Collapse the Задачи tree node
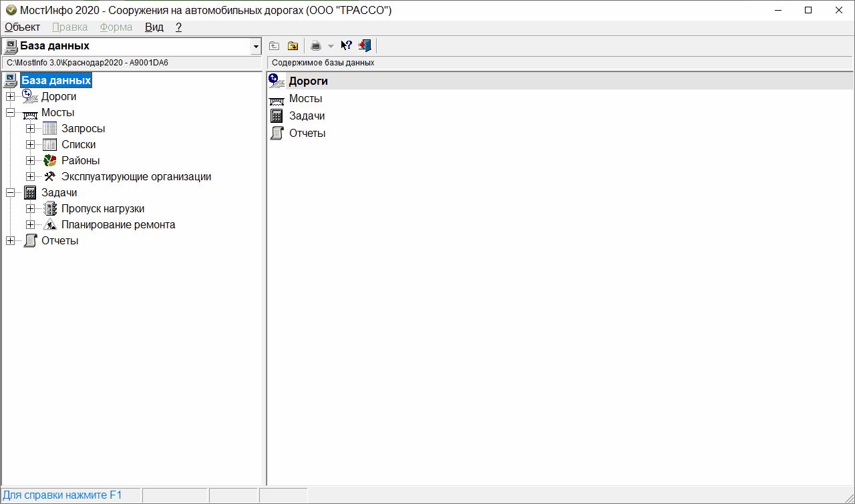 click(x=10, y=193)
